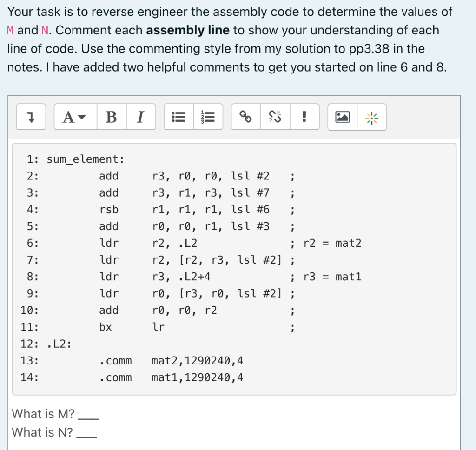Open the paragraph styles A dropdown
Image resolution: width=476 pixels, height=450 pixels.
pos(74,117)
